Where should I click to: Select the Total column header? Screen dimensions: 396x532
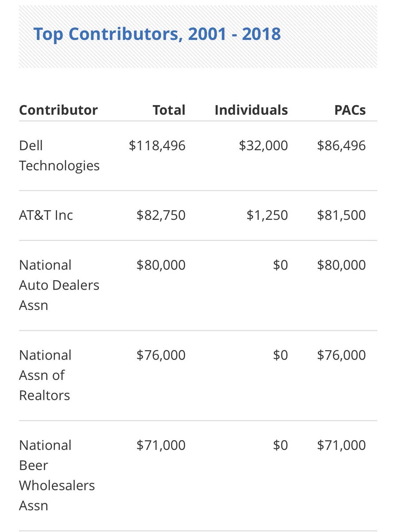click(169, 110)
